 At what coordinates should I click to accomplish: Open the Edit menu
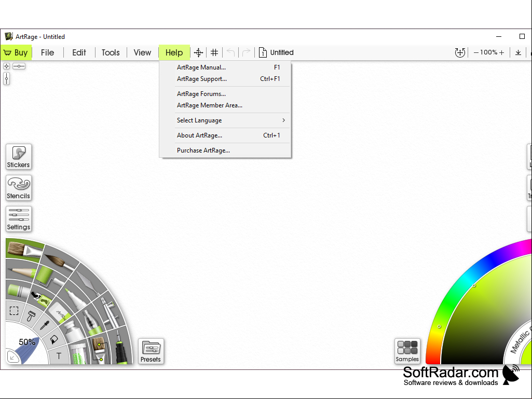[x=79, y=52]
